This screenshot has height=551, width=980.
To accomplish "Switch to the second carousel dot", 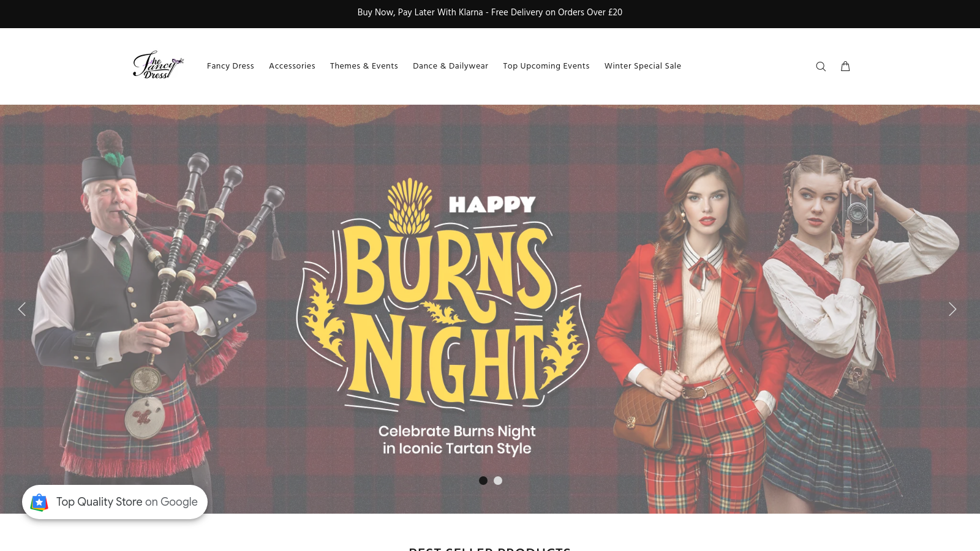I will (x=498, y=481).
